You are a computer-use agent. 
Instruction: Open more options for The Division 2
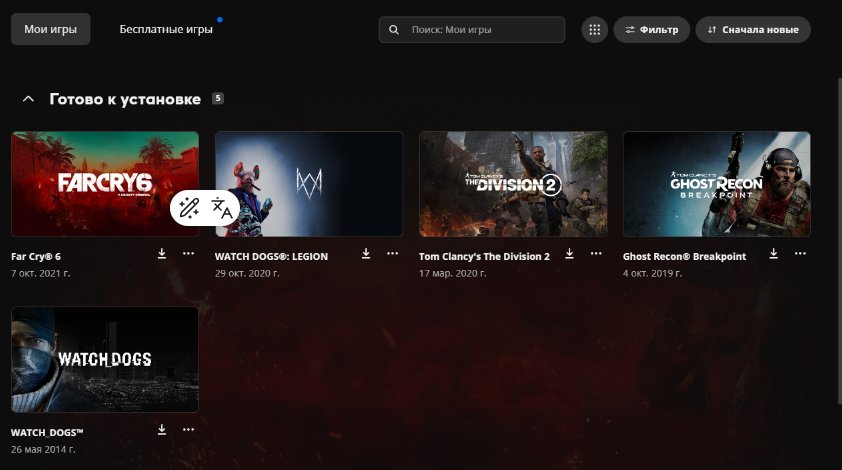click(x=596, y=254)
